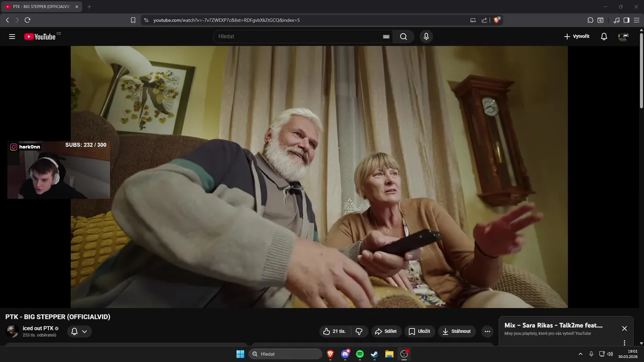Go back in browser history
Screen dimensions: 644x362
pos(8,20)
